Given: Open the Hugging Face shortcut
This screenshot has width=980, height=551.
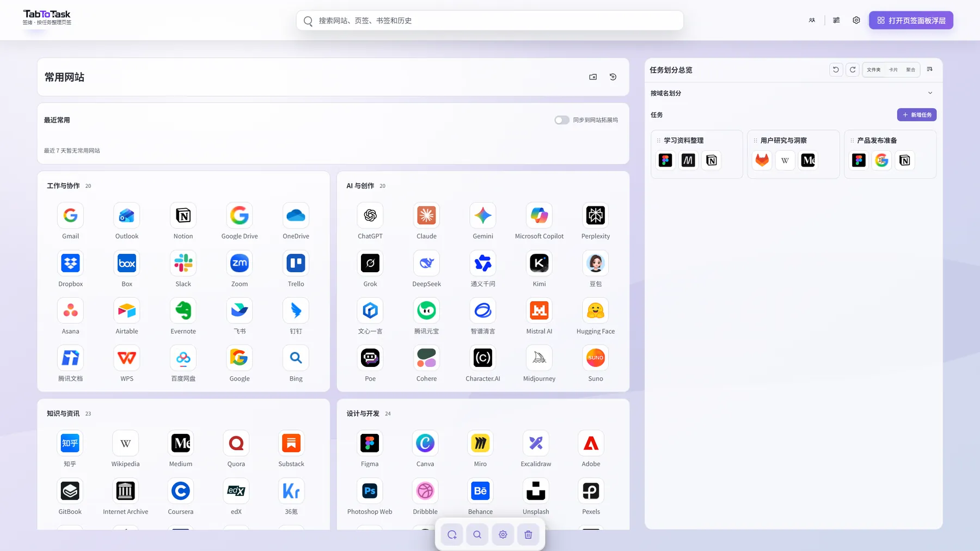Looking at the screenshot, I should 596,311.
